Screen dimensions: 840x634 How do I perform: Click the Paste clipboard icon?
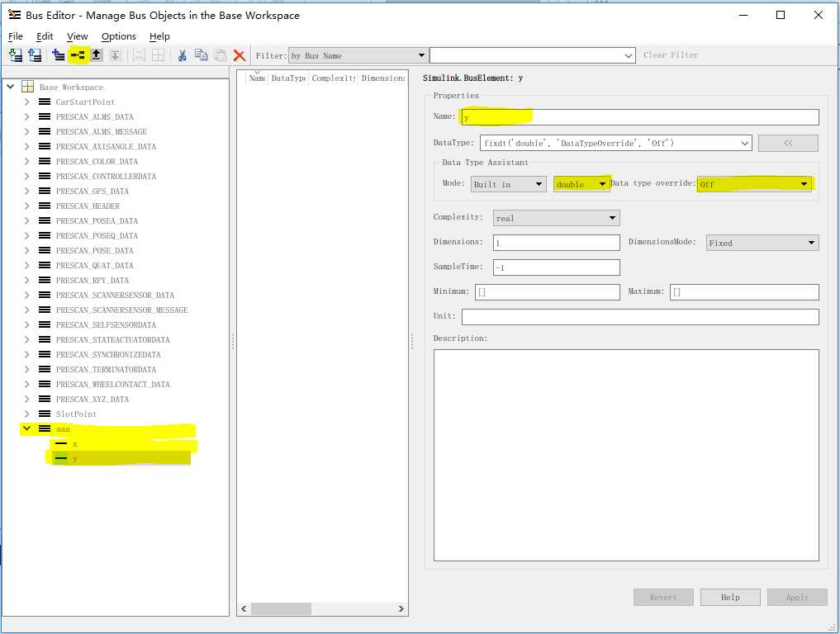[221, 55]
